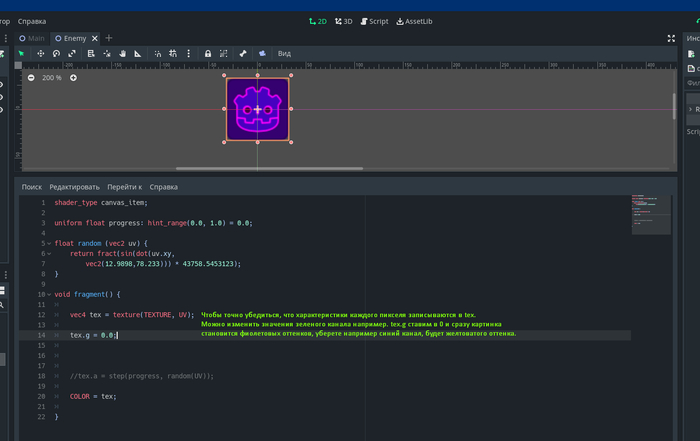The image size is (700, 441).
Task: Open snapping options three-dots menu
Action: [x=188, y=53]
